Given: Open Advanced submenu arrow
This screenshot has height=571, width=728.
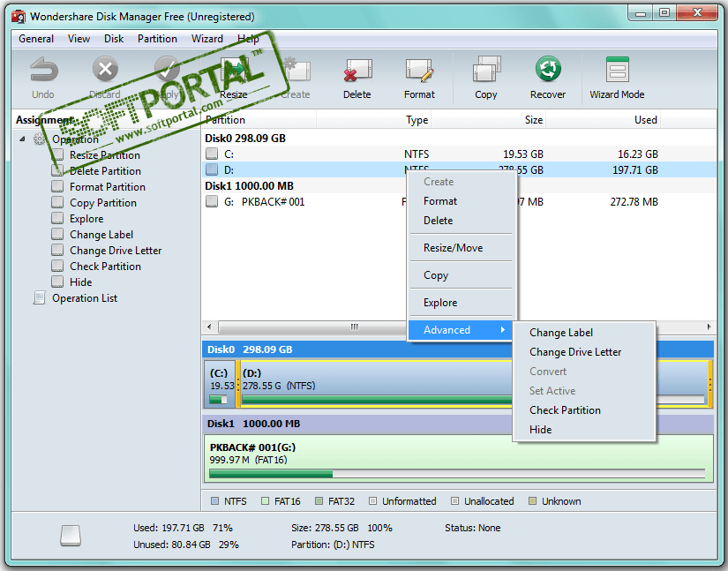Looking at the screenshot, I should click(x=503, y=329).
